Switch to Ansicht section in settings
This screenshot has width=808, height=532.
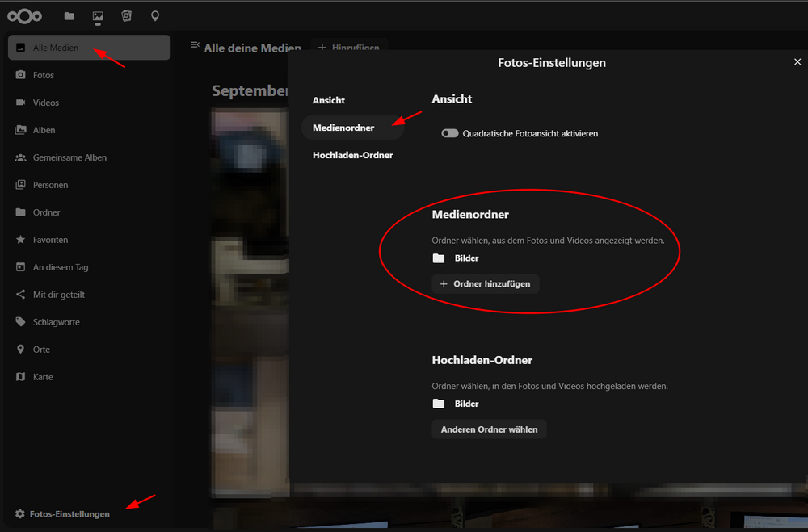352,100
